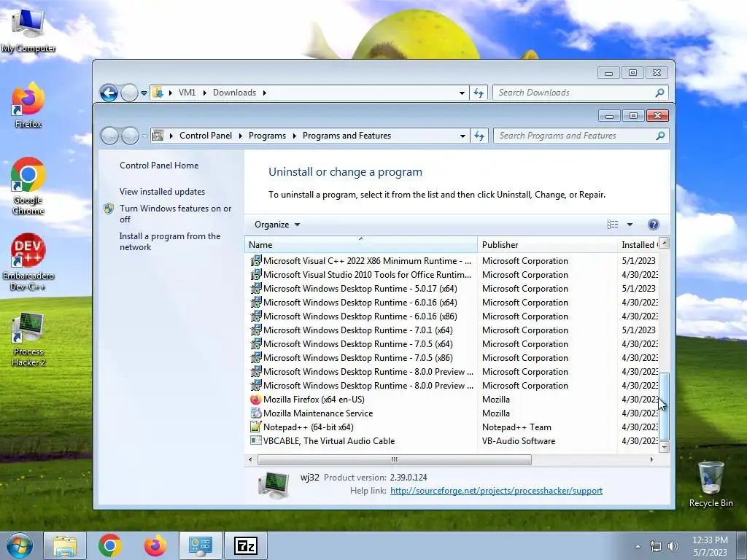Expand the arrow after Programs breadcrumb
747x560 pixels.
[295, 136]
